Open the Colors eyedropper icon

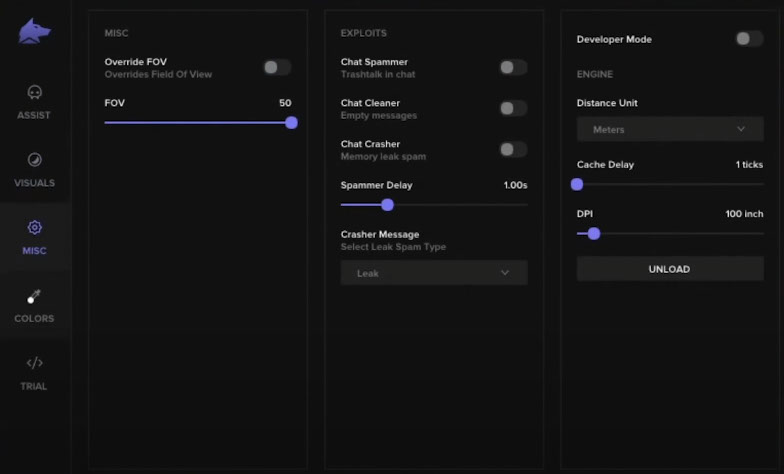point(34,296)
